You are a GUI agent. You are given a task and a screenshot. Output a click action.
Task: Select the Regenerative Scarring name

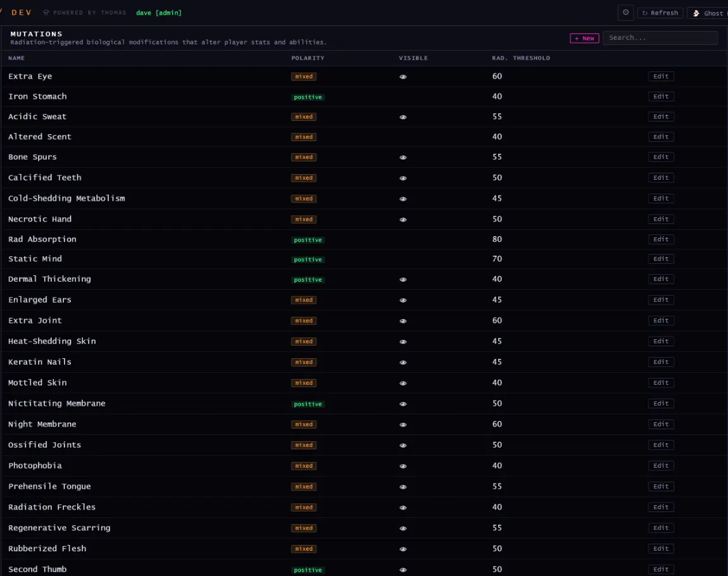[x=60, y=528]
